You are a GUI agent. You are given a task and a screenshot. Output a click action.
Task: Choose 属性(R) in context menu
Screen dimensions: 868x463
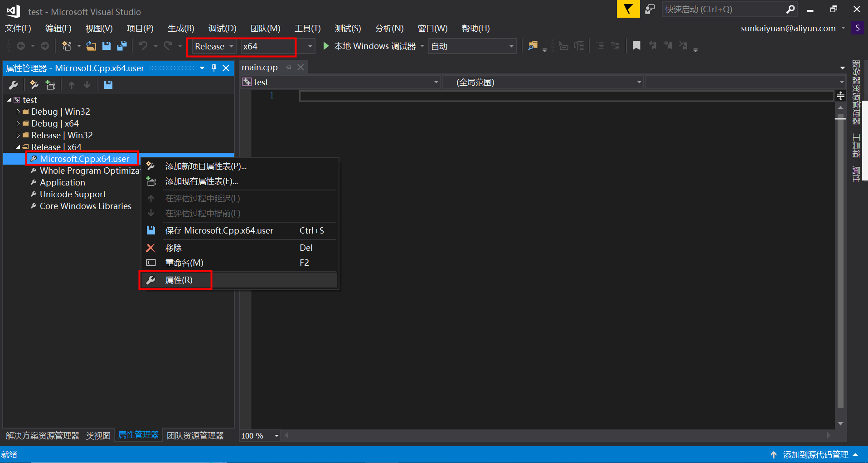[240, 280]
